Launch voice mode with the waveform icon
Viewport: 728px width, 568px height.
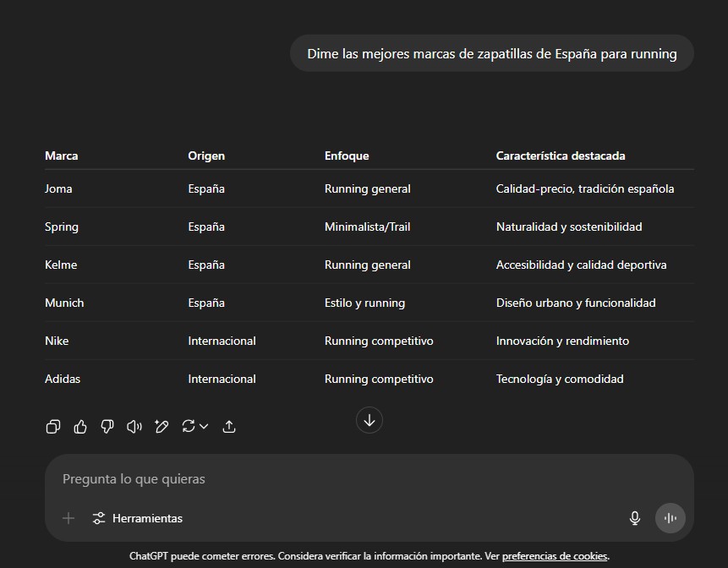point(670,517)
